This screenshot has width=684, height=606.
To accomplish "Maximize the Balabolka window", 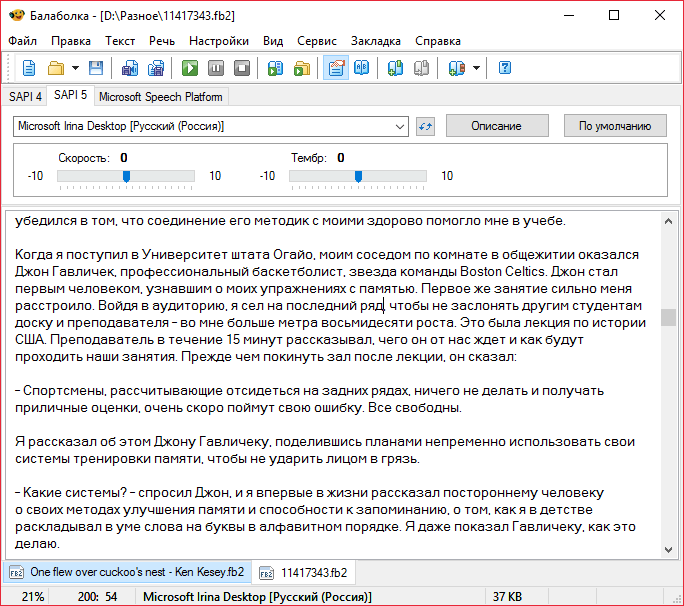I will click(614, 15).
